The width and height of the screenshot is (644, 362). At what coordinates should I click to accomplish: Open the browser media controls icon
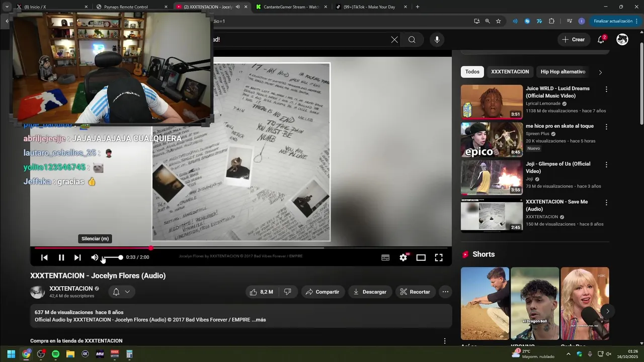click(570, 21)
